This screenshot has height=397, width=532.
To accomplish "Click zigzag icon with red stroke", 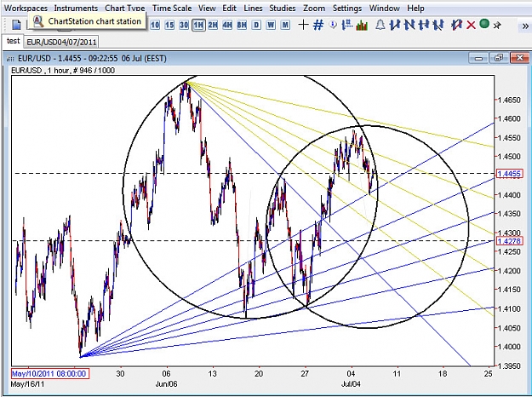I will click(456, 25).
